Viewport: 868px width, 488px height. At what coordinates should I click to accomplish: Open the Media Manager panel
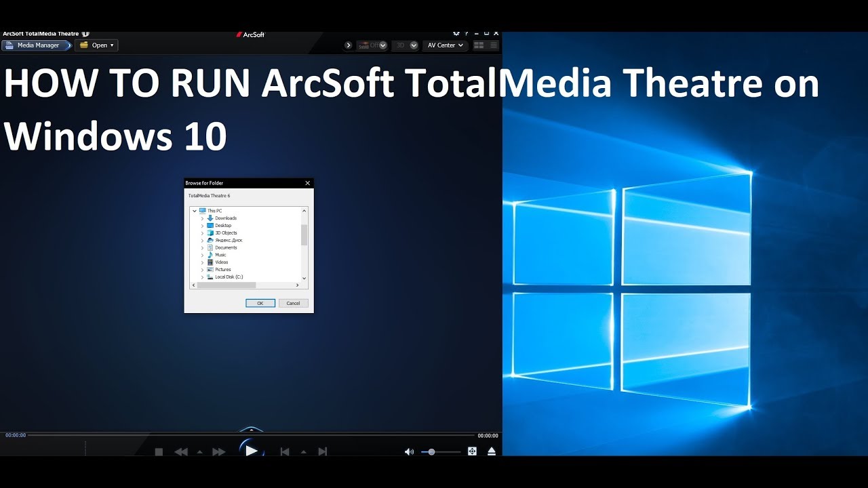point(36,45)
